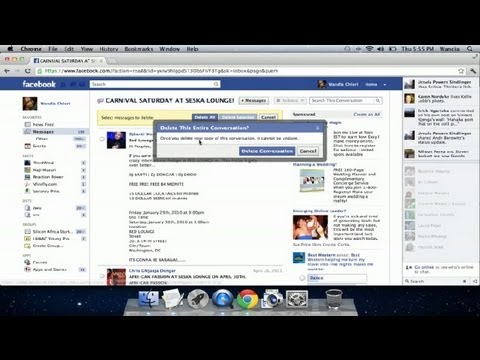Click the Wi-Fi status icon

point(369,49)
